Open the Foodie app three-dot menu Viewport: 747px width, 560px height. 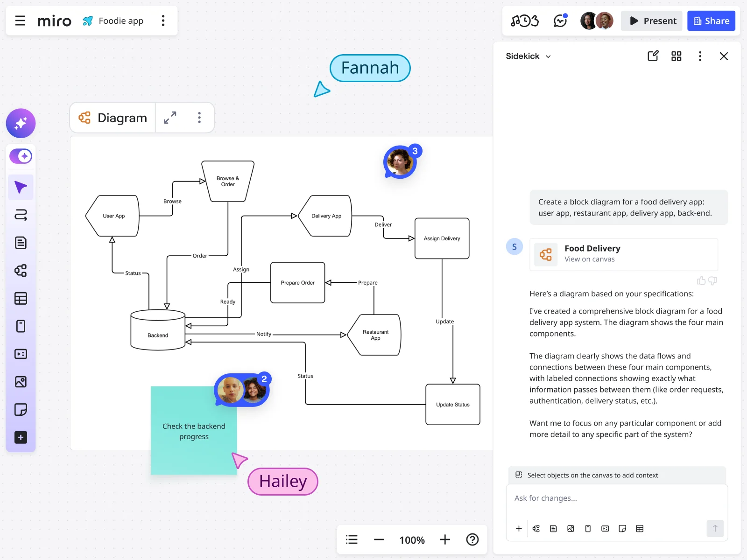tap(163, 21)
